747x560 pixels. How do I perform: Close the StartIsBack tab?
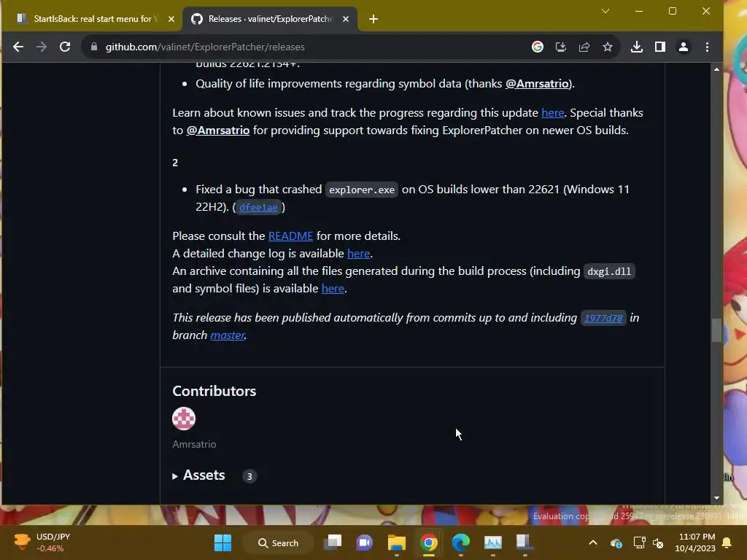pyautogui.click(x=171, y=19)
